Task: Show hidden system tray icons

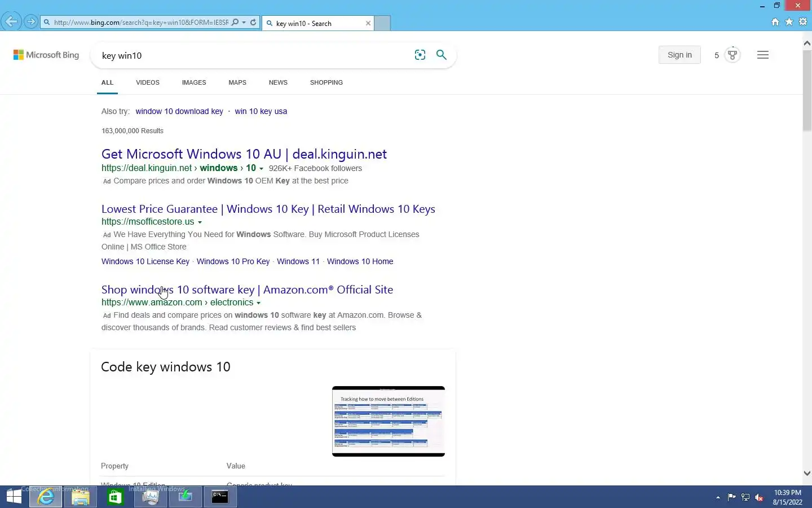Action: 718,497
